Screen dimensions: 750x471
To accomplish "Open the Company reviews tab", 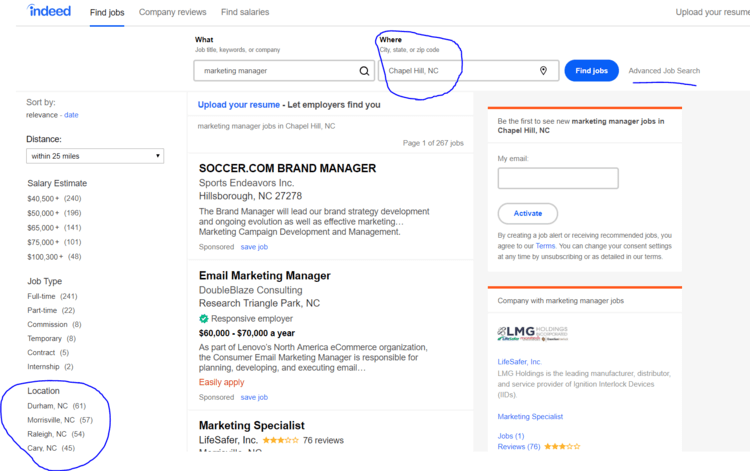I will 173,12.
